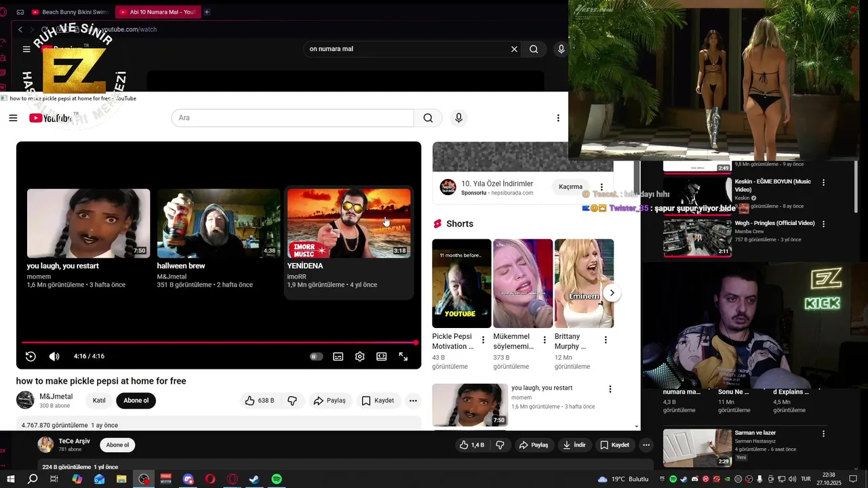The width and height of the screenshot is (868, 488).
Task: Open Steam from the taskbar
Action: click(x=254, y=479)
